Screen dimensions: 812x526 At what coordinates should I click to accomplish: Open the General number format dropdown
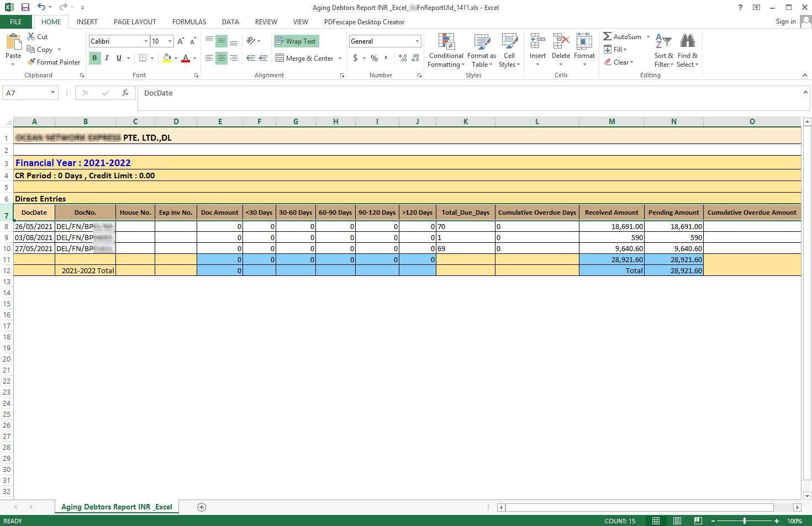[417, 41]
